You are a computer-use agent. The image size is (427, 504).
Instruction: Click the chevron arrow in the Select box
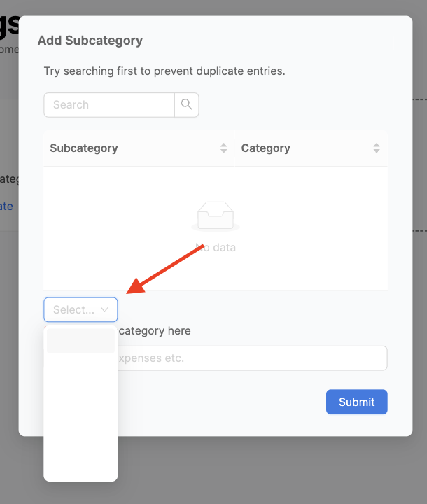point(105,309)
